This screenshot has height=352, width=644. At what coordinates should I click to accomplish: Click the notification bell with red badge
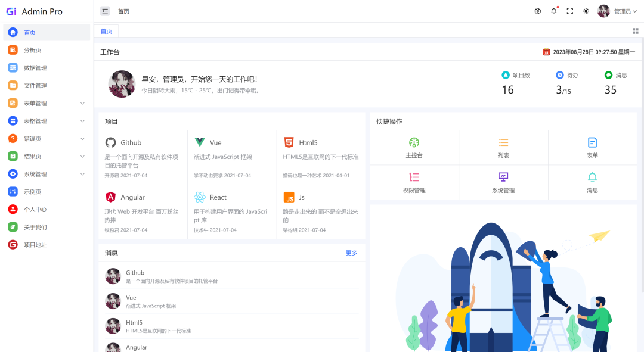pos(552,11)
